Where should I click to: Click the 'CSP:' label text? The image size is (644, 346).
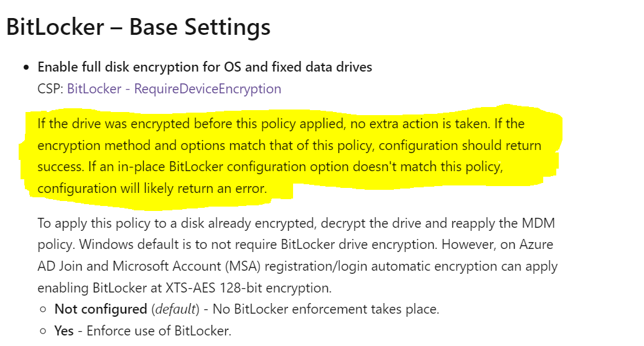point(50,89)
